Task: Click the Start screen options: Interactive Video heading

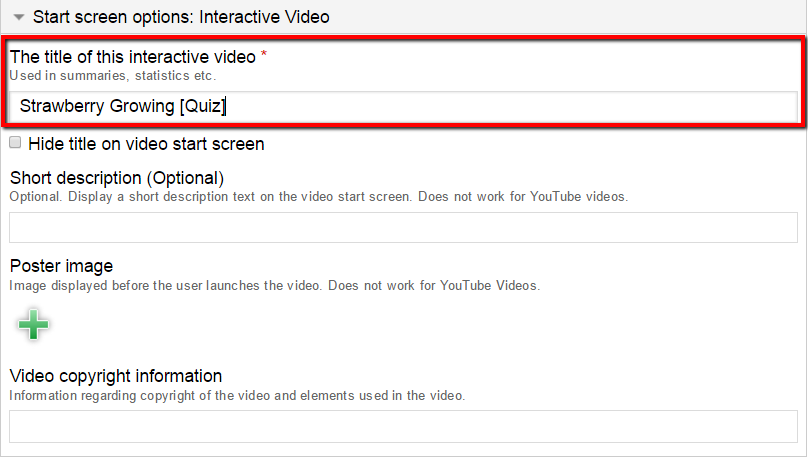Action: point(181,17)
